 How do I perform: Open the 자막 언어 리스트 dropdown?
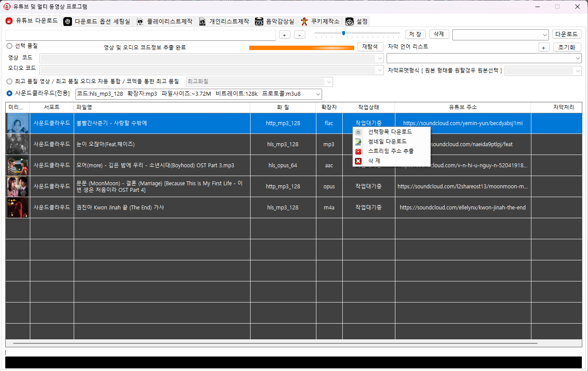[x=484, y=58]
